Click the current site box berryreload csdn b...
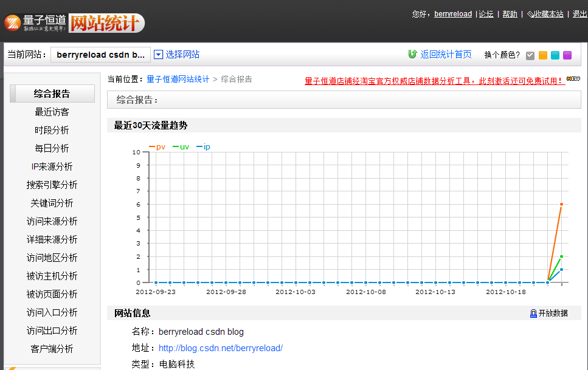This screenshot has width=588, height=370. click(100, 55)
